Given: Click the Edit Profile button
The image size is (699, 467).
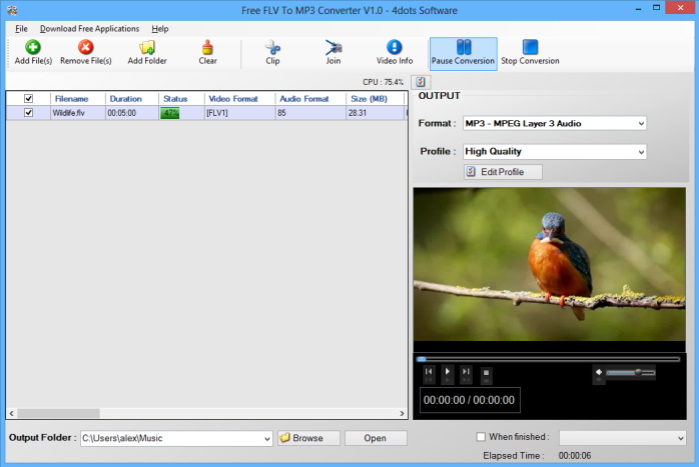Looking at the screenshot, I should 503,172.
